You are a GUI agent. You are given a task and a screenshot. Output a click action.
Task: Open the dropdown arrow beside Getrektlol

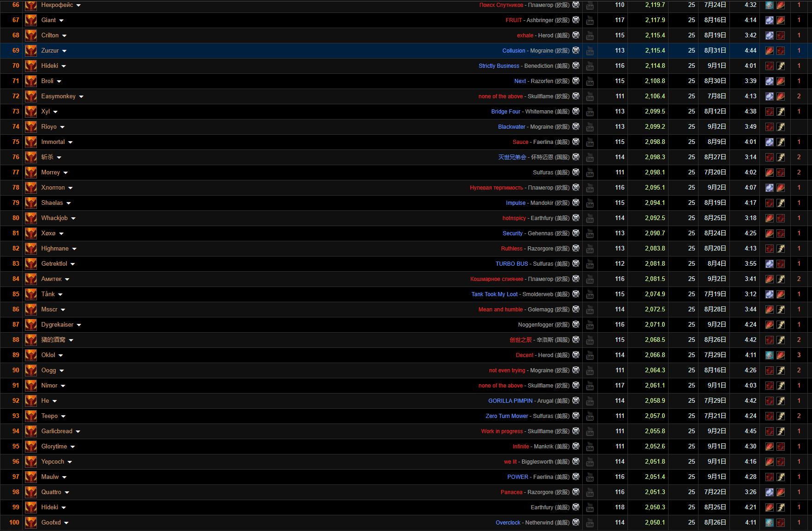point(73,264)
